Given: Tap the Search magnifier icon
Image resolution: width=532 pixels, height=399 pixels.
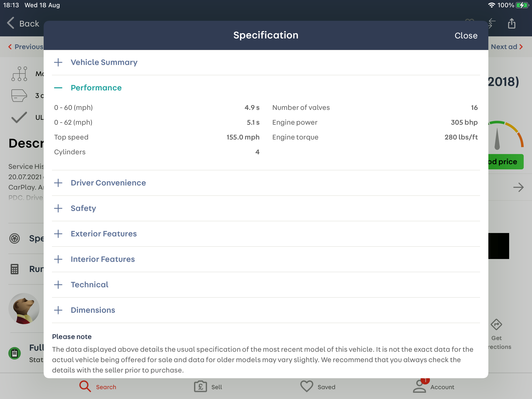Looking at the screenshot, I should click(85, 387).
